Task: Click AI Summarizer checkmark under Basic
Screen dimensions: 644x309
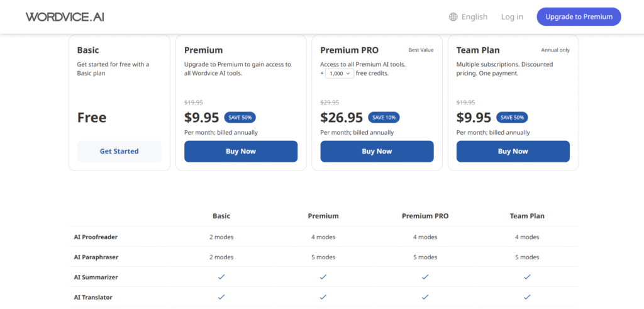Action: (221, 277)
